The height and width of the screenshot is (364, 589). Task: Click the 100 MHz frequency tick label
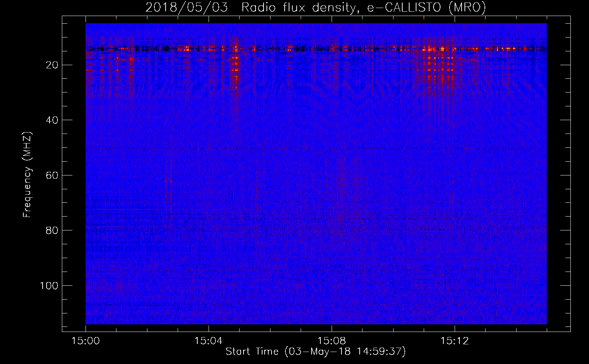pos(49,286)
